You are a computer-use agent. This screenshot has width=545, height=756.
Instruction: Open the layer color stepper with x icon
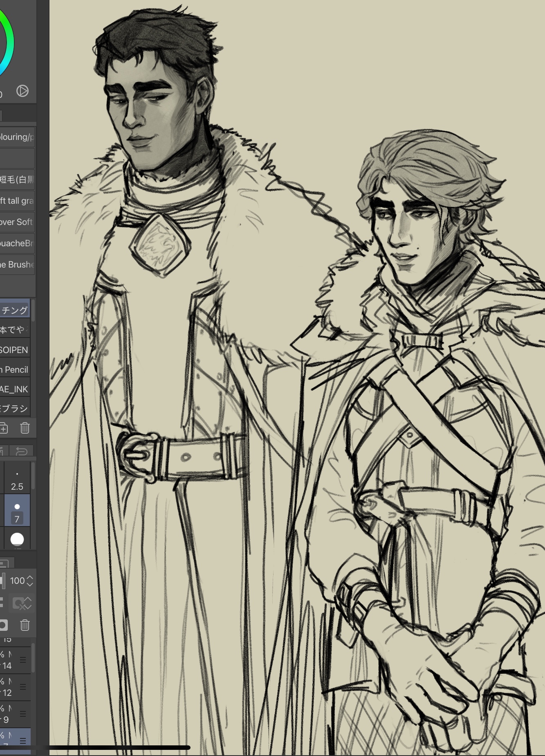click(22, 603)
